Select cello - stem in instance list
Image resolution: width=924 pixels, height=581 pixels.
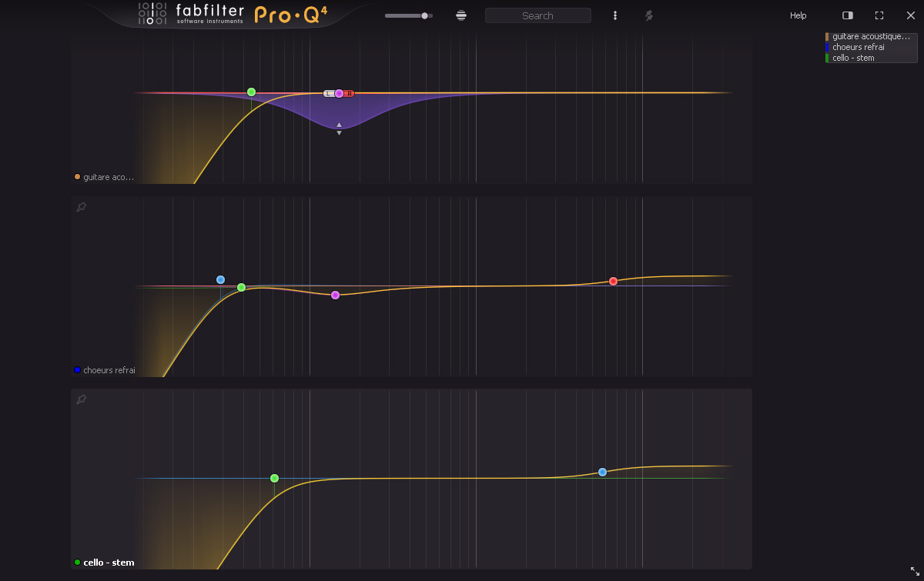(871, 58)
